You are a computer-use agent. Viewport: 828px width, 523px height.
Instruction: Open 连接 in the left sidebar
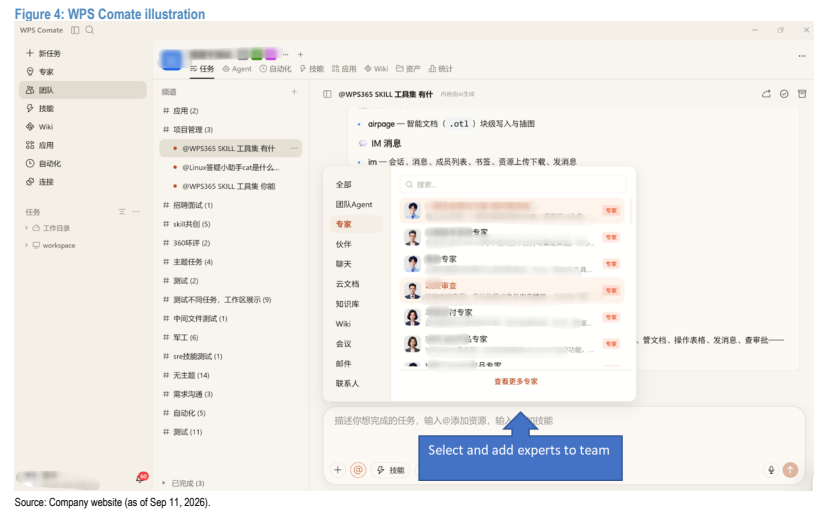tap(40, 182)
